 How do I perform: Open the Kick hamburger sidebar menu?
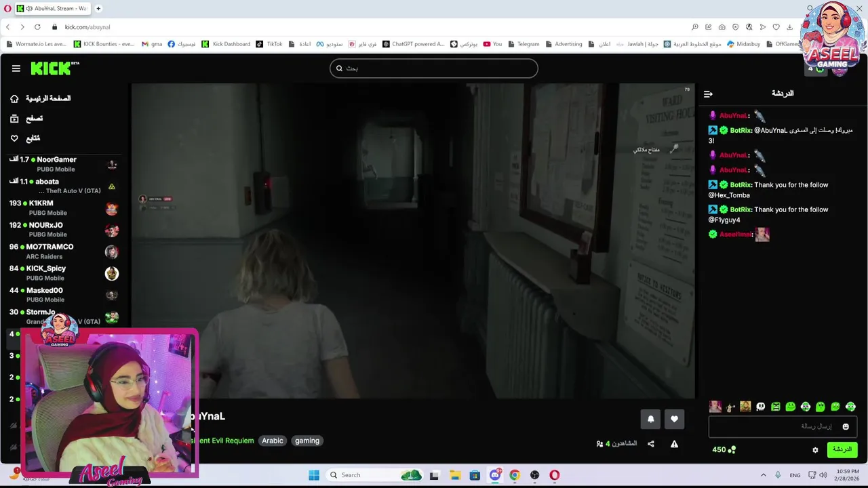(x=16, y=68)
